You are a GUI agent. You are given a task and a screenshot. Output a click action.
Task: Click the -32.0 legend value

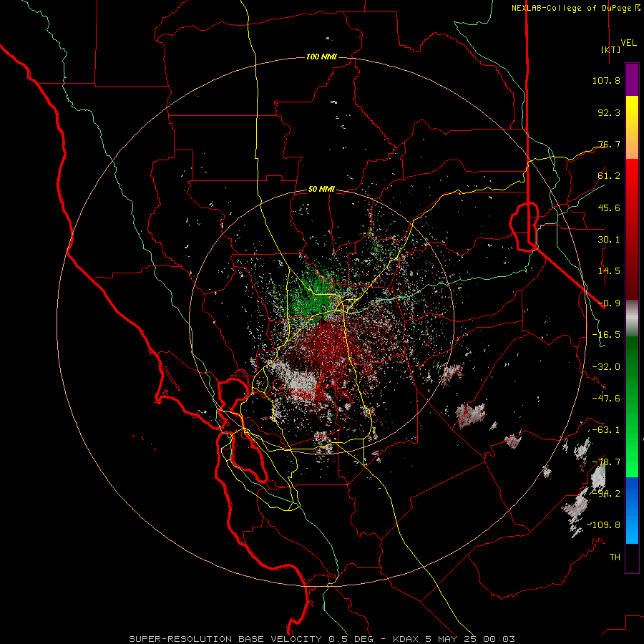pyautogui.click(x=606, y=367)
